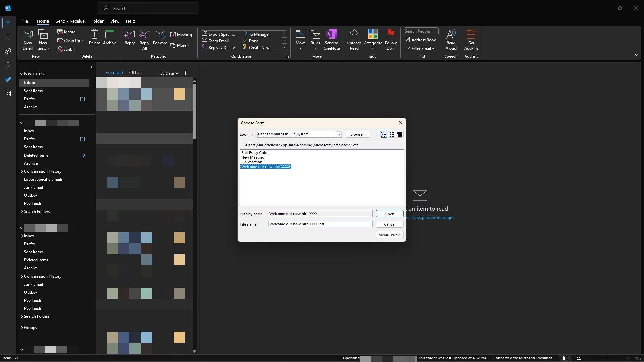644x362 pixels.
Task: Select the On Vacation template
Action: coord(252,162)
